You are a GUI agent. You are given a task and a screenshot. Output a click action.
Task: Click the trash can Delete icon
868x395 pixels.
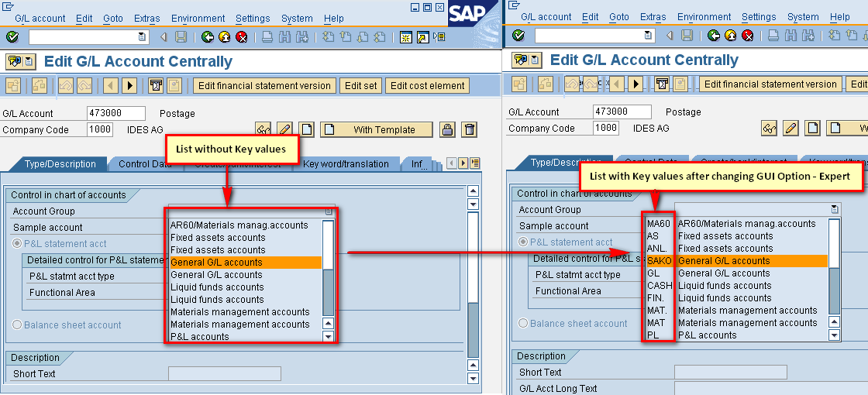469,129
